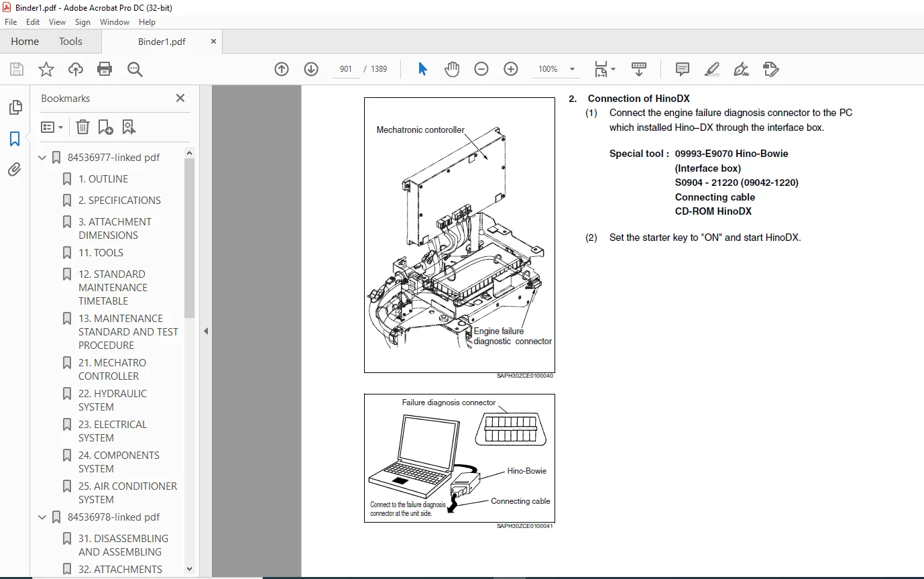This screenshot has width=924, height=579.
Task: Zoom out with minus icon
Action: (x=481, y=69)
